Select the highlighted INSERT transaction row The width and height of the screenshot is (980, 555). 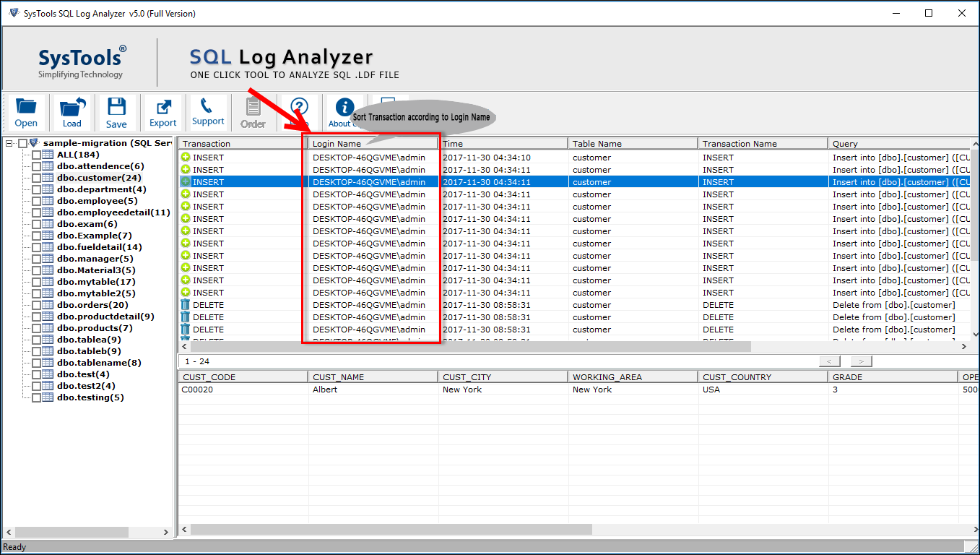[x=574, y=182]
